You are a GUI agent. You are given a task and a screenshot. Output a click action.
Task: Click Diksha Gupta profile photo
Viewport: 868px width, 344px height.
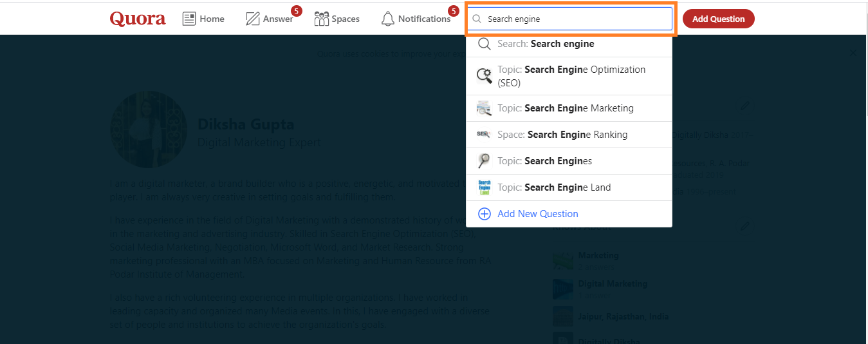(149, 129)
